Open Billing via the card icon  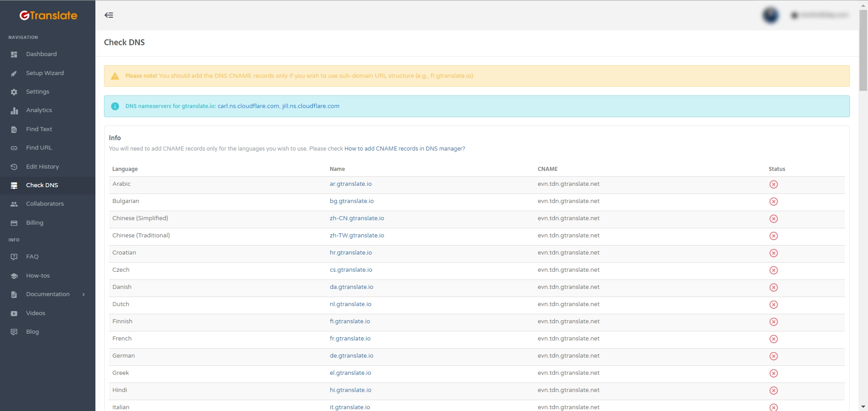(14, 222)
